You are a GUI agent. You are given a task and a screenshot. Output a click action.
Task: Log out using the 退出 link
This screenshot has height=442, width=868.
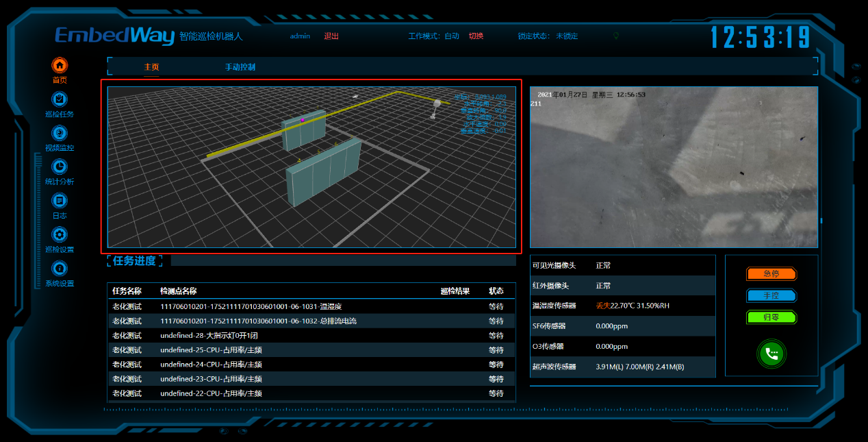coord(331,36)
